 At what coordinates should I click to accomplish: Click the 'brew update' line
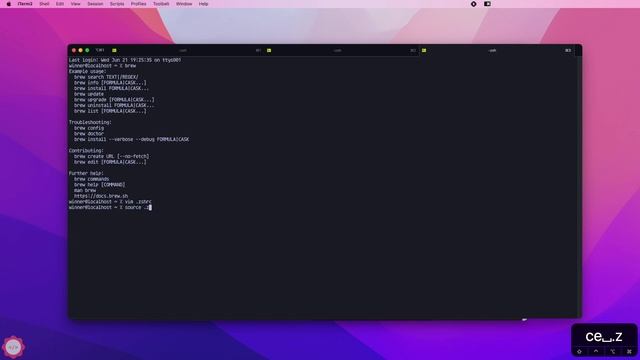click(89, 94)
